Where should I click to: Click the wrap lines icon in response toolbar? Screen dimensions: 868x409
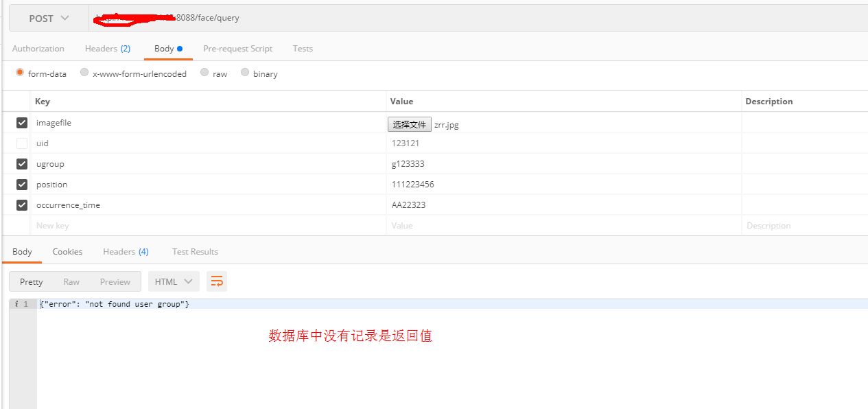(x=217, y=281)
